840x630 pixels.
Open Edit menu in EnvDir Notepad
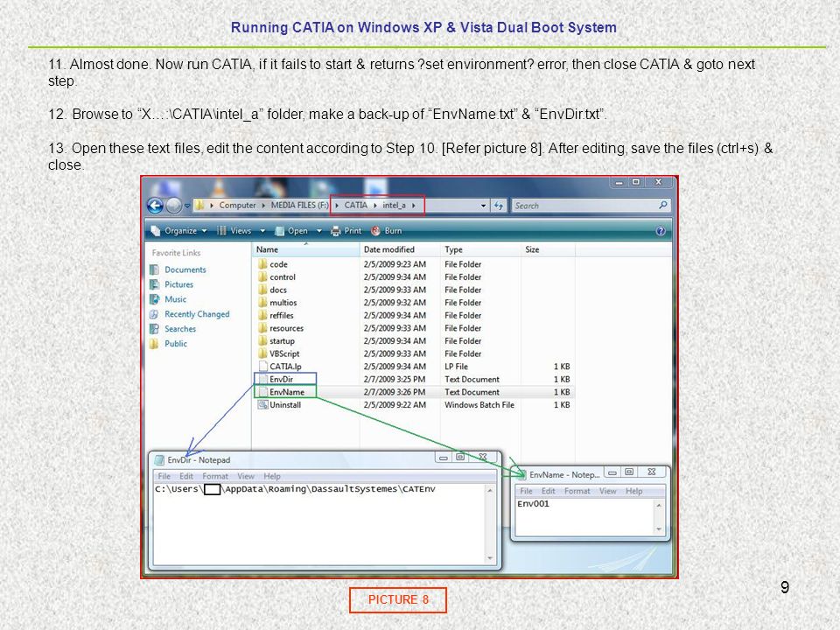pos(186,476)
